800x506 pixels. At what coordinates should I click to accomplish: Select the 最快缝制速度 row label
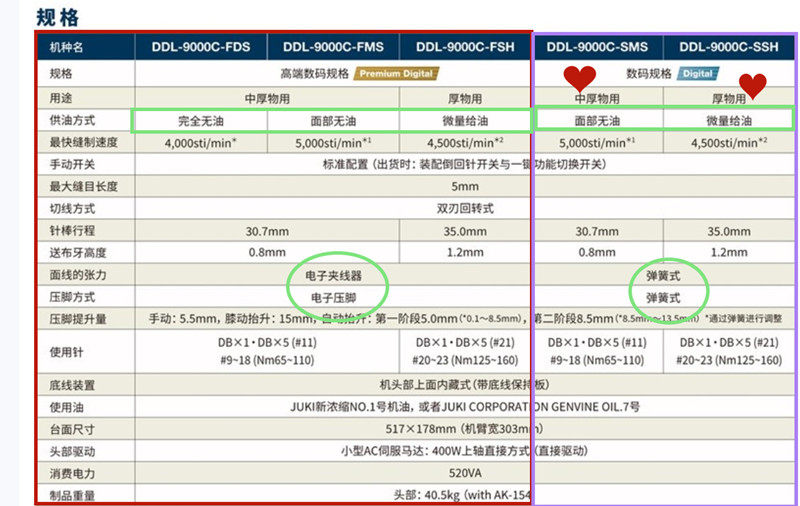pos(83,142)
